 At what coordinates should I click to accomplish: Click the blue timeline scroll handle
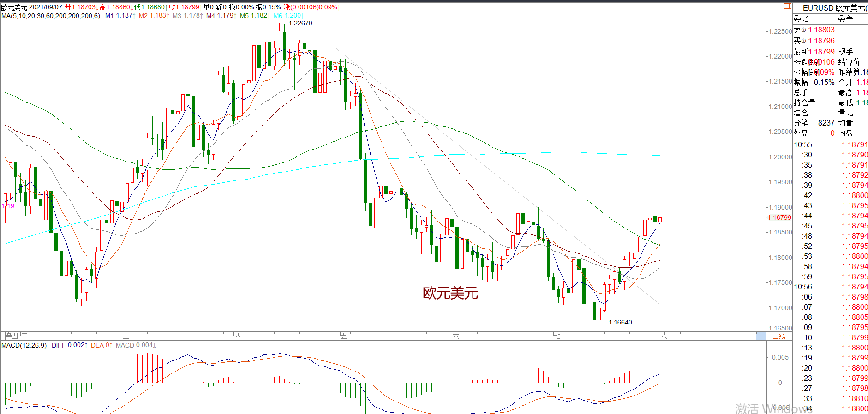point(761,336)
